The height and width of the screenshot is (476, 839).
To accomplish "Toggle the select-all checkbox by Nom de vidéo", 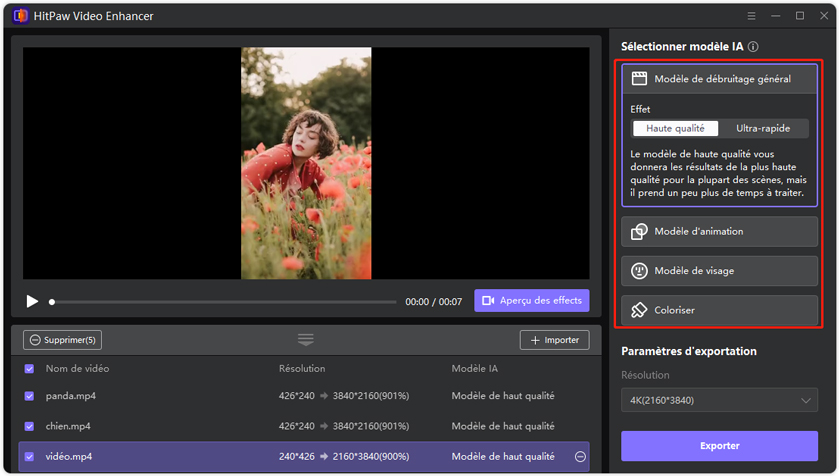I will pyautogui.click(x=29, y=369).
